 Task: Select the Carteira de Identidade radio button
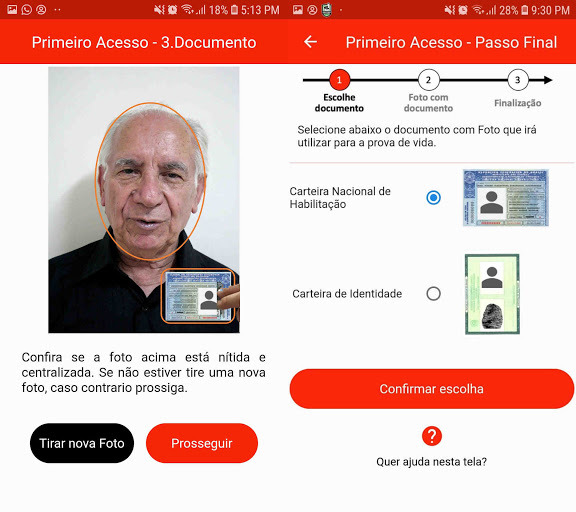433,293
